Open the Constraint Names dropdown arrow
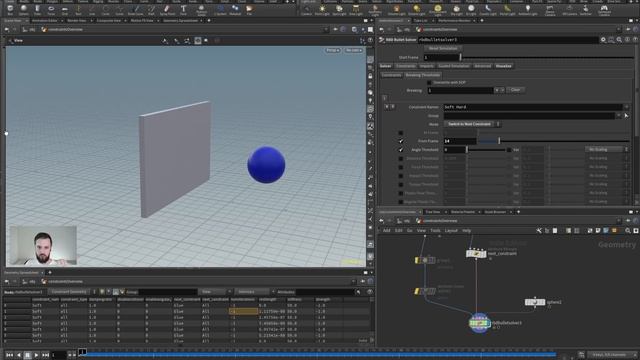Image resolution: width=640 pixels, height=360 pixels. [x=627, y=107]
